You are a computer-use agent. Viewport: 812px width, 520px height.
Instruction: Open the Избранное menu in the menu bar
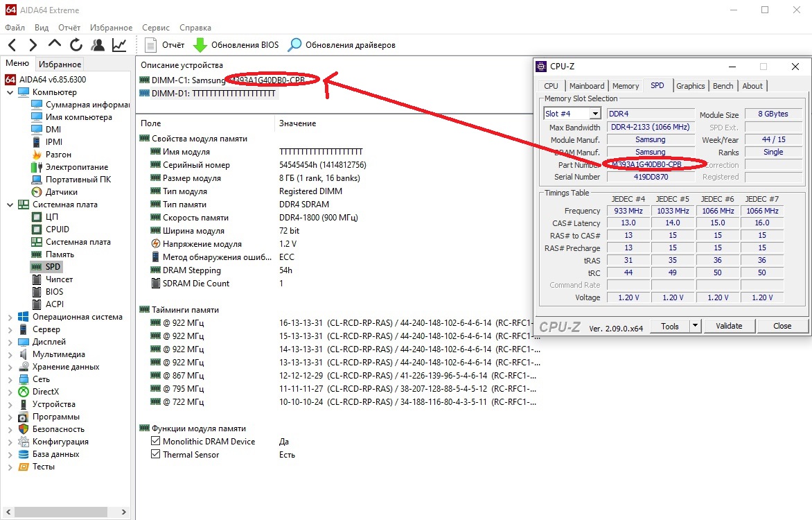point(111,28)
